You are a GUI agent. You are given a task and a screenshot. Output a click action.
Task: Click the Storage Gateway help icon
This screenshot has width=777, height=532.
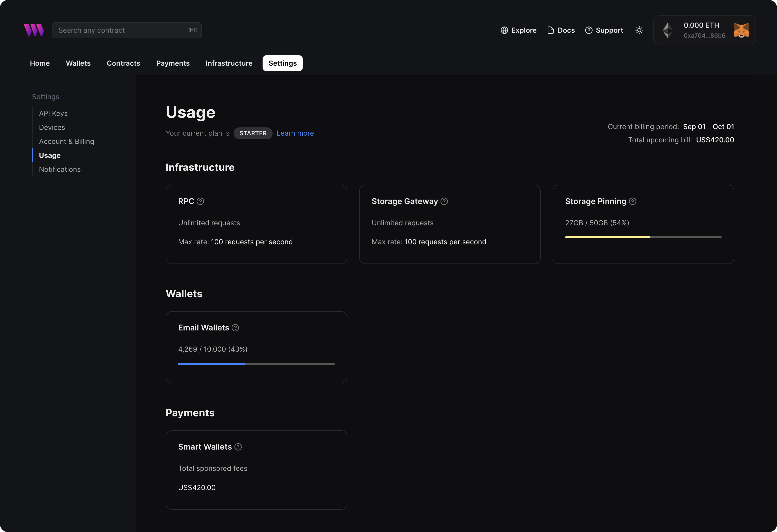pyautogui.click(x=444, y=202)
